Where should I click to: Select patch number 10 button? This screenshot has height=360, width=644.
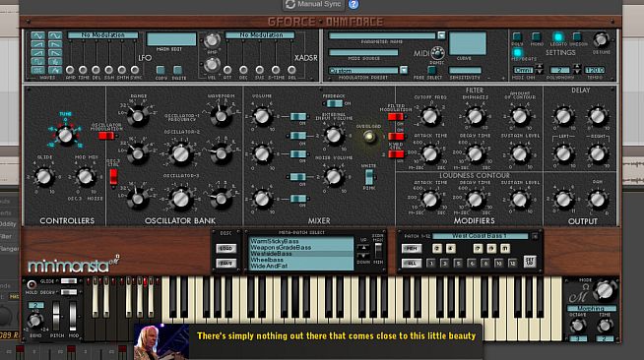(498, 264)
